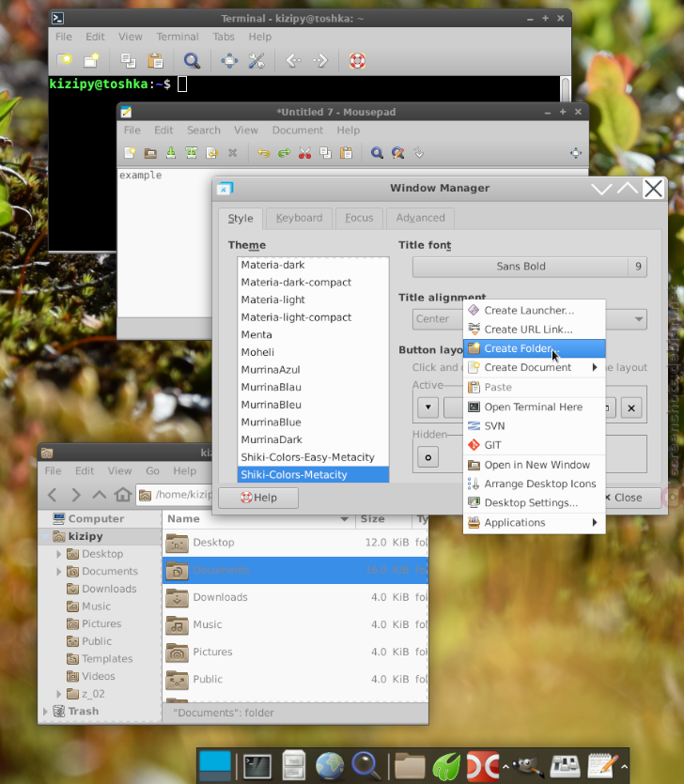This screenshot has width=684, height=784.
Task: Click the save icon in Mousepad toolbar
Action: (x=171, y=152)
